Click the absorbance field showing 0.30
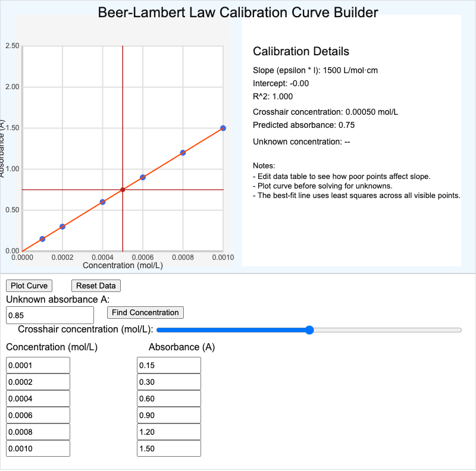Screen dimensions: 476x471 (168, 381)
